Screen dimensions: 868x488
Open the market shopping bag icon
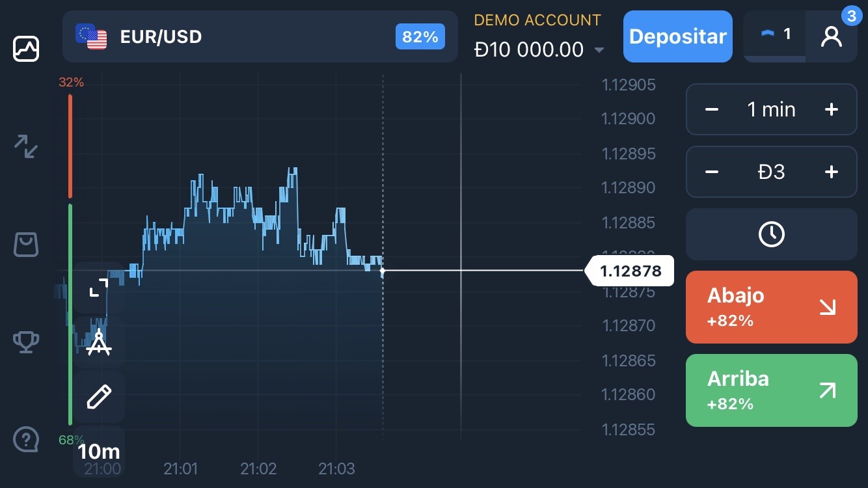[26, 244]
